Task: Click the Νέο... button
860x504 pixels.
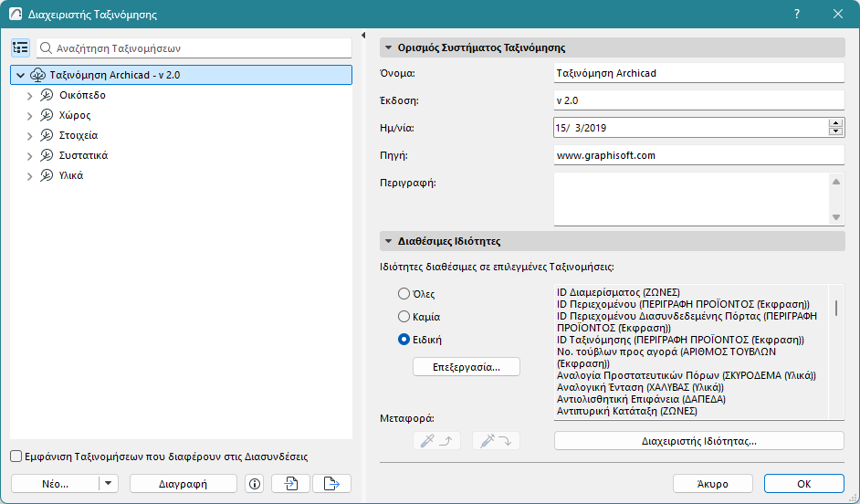Action: (55, 484)
